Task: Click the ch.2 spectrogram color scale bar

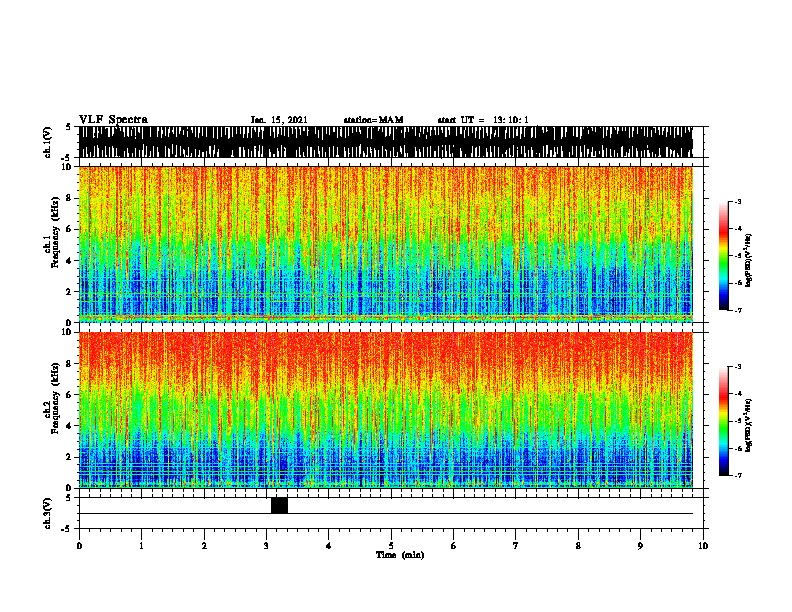Action: pos(724,421)
